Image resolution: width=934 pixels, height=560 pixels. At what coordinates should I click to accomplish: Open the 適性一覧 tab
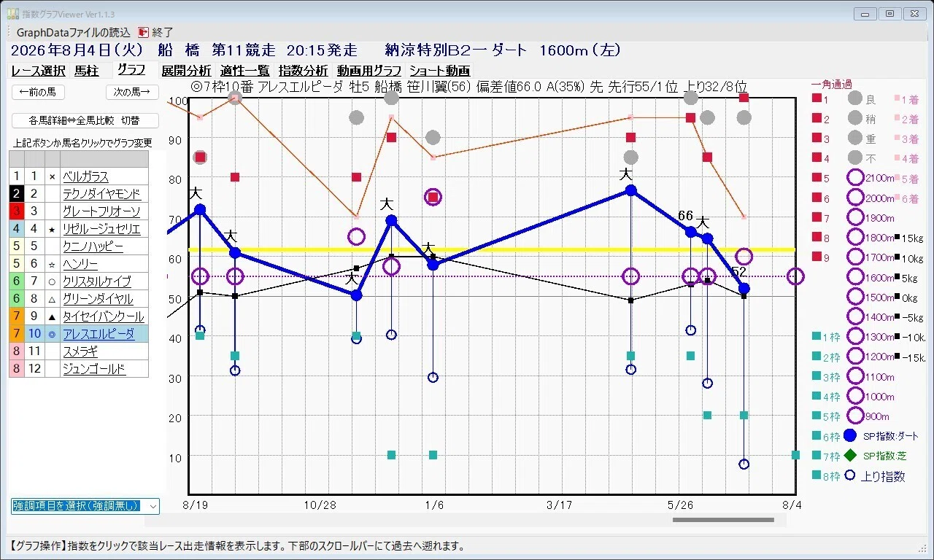pyautogui.click(x=244, y=71)
